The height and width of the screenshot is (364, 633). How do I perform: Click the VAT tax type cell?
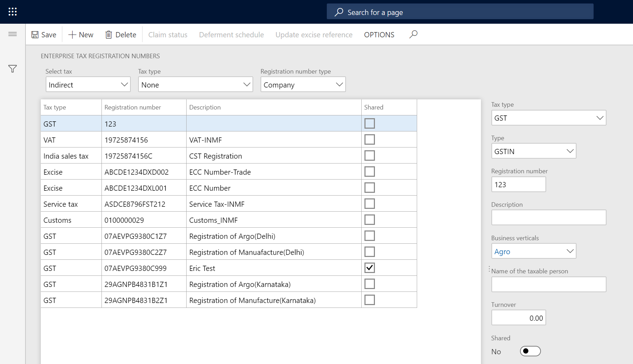[71, 140]
